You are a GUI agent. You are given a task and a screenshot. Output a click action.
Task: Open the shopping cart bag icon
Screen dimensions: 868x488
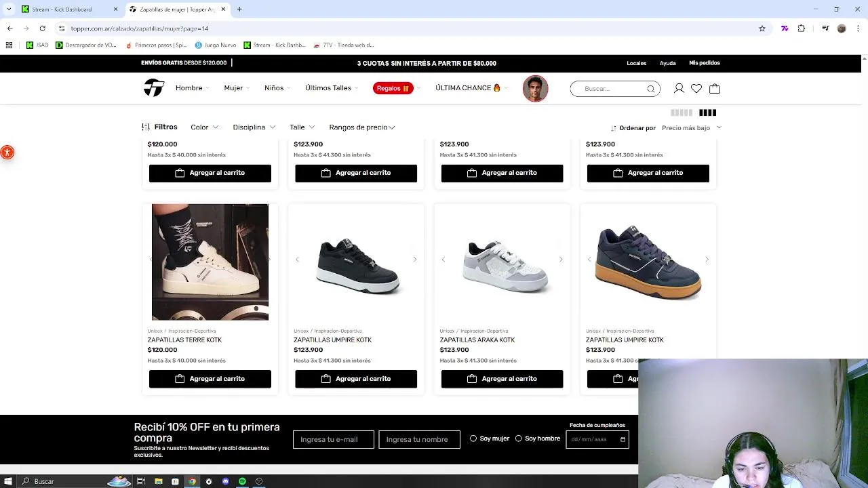coord(715,89)
